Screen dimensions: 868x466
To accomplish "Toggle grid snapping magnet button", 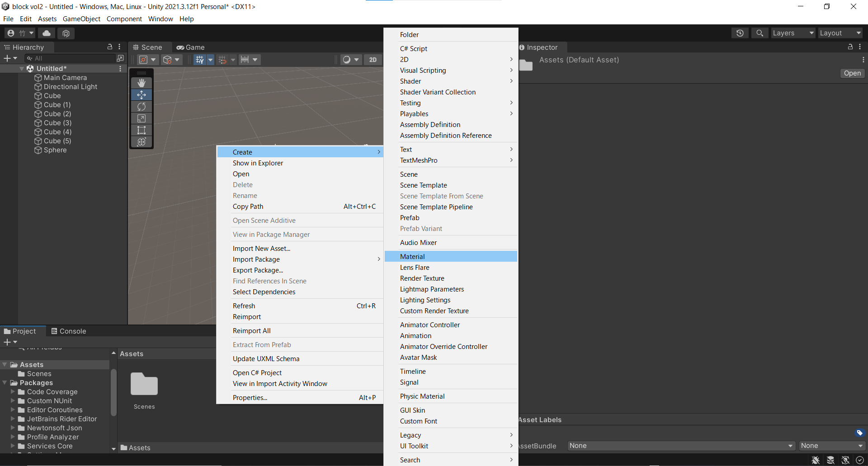I will (x=222, y=60).
